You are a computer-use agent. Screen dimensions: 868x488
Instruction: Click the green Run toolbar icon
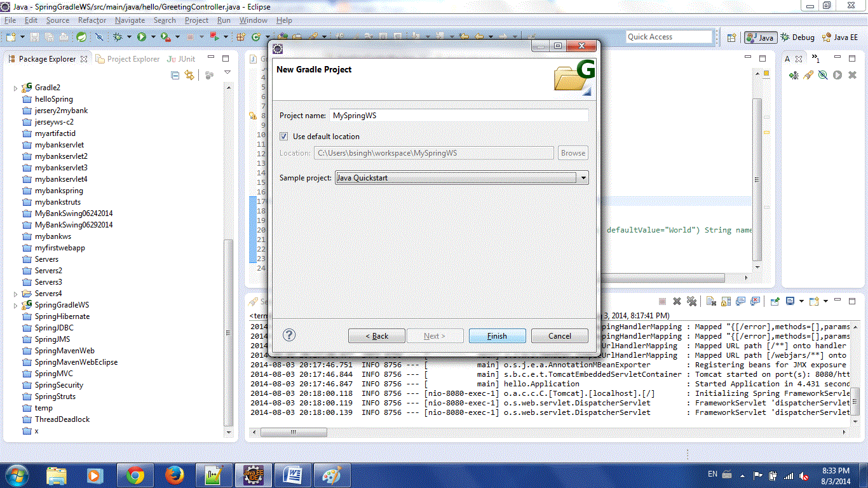tap(142, 36)
